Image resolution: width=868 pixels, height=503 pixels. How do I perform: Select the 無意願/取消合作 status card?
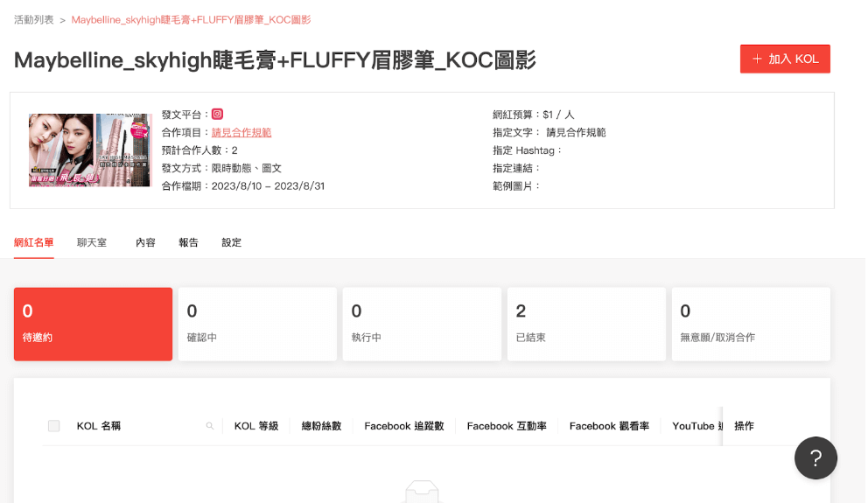click(751, 325)
